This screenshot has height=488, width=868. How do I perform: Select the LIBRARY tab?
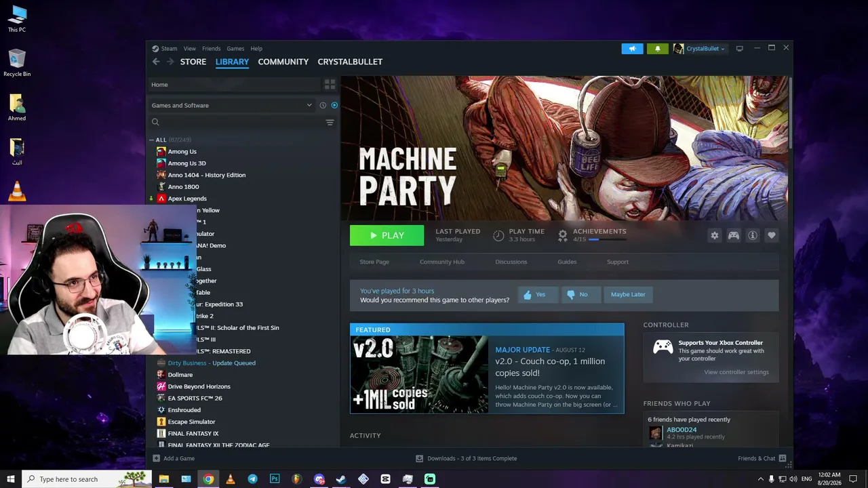click(x=232, y=62)
